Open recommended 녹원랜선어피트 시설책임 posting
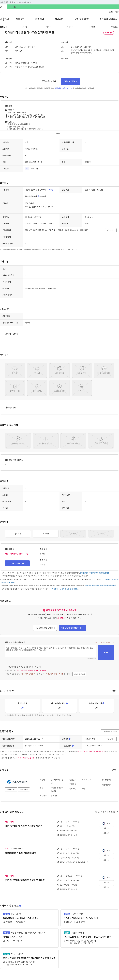Image resolution: width=119 pixels, height=980 pixels. [21, 918]
